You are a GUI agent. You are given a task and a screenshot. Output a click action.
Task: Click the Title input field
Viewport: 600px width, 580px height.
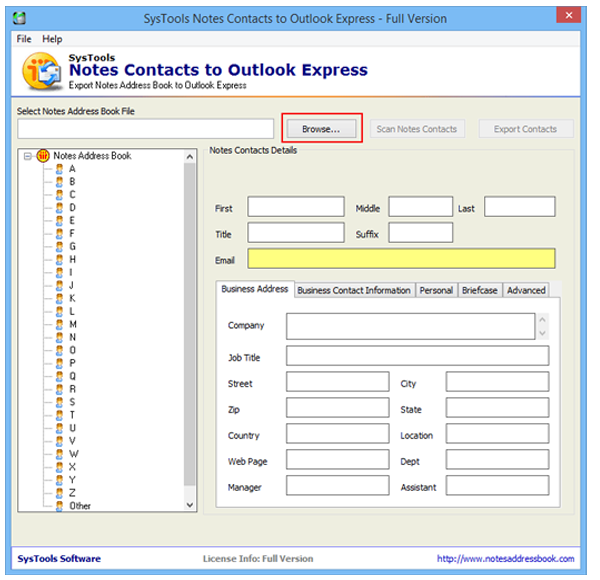296,233
